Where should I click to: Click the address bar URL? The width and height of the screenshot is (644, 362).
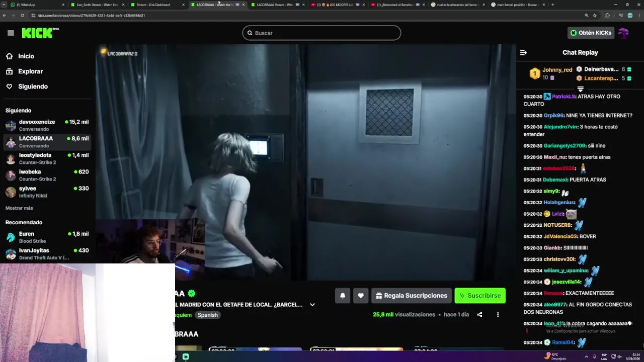tap(92, 16)
